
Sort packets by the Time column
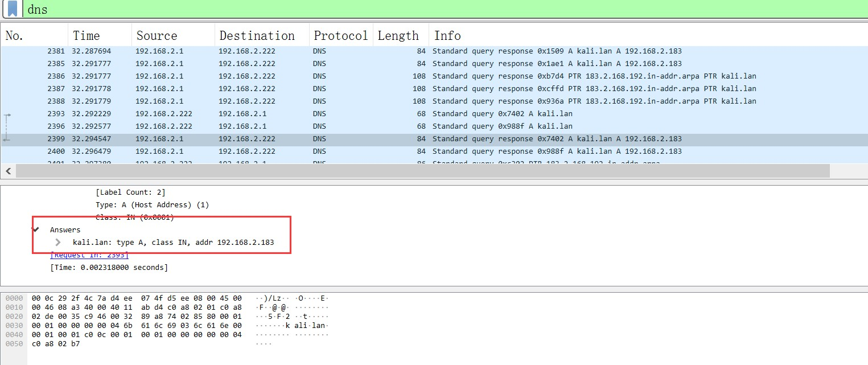coord(100,35)
